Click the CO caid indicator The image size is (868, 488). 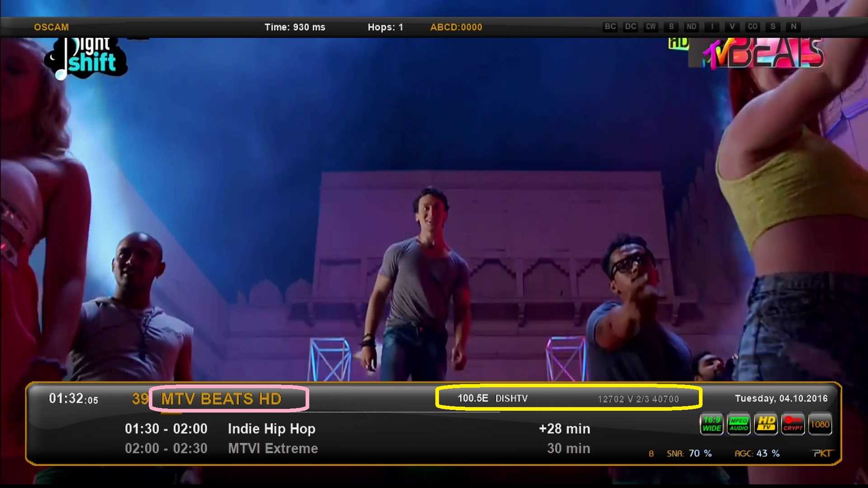[x=753, y=27]
